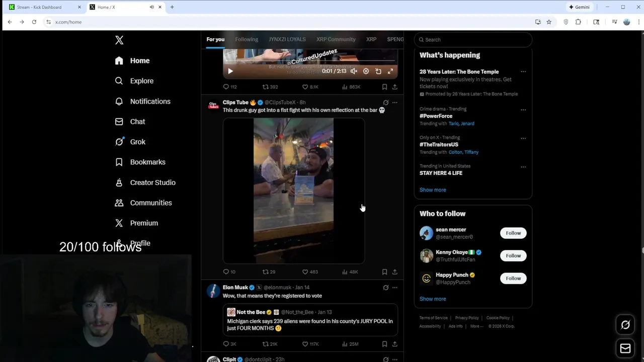Reload the page in Chrome

click(x=34, y=22)
